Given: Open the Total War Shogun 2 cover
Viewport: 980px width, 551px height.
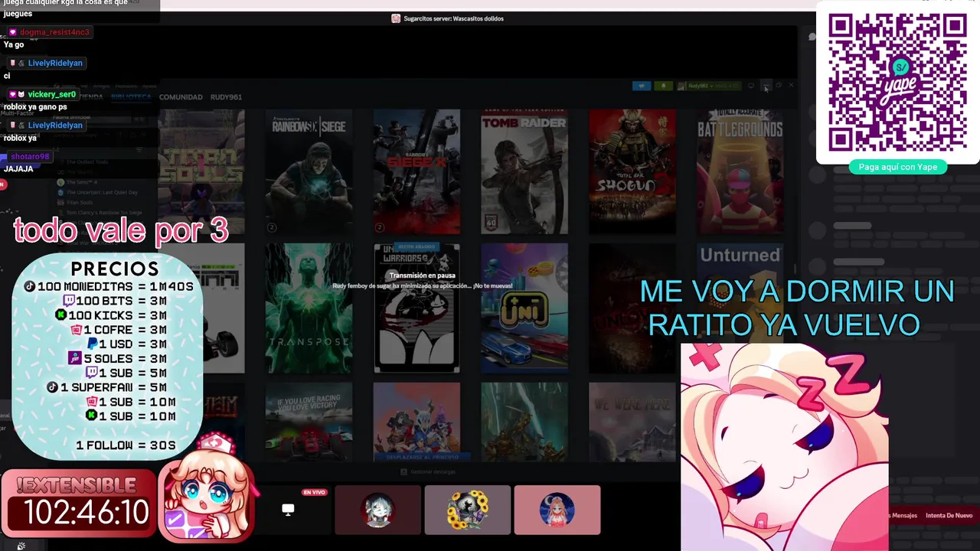Looking at the screenshot, I should point(632,172).
